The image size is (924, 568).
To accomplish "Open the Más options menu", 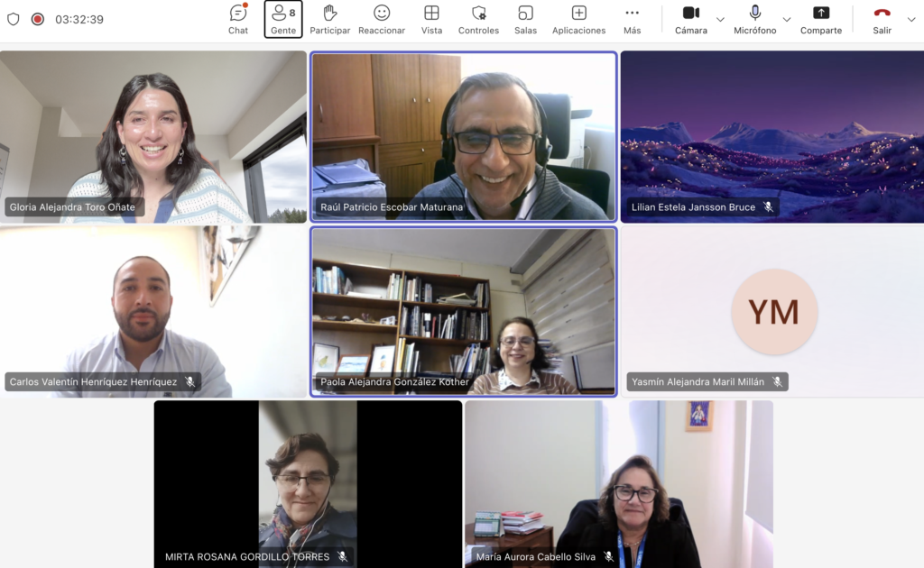I will click(633, 20).
